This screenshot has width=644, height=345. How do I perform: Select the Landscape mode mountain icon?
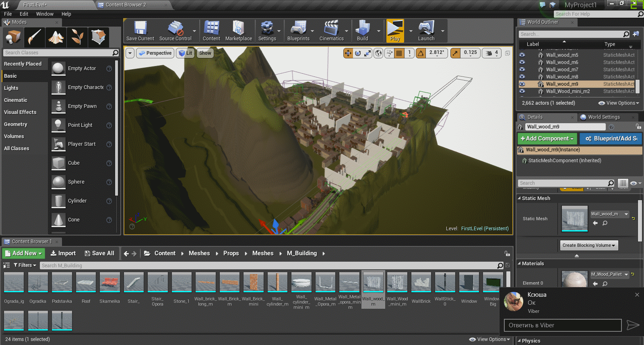[56, 37]
